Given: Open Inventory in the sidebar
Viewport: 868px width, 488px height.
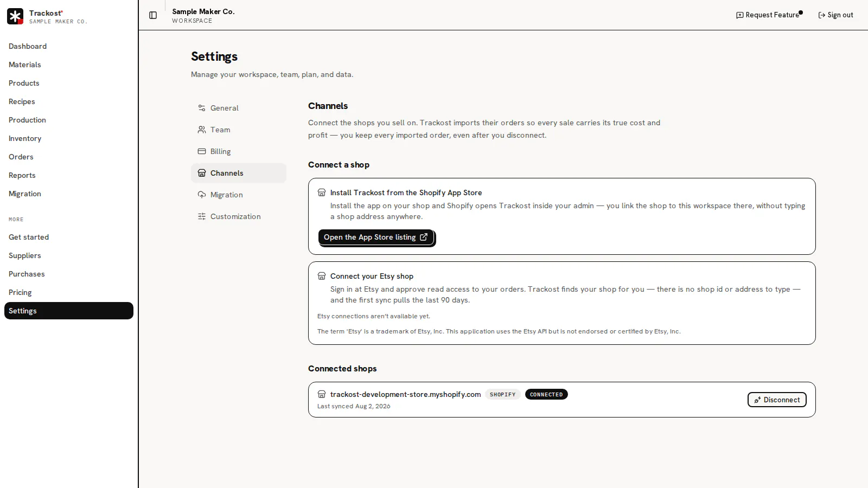Looking at the screenshot, I should click(x=69, y=138).
